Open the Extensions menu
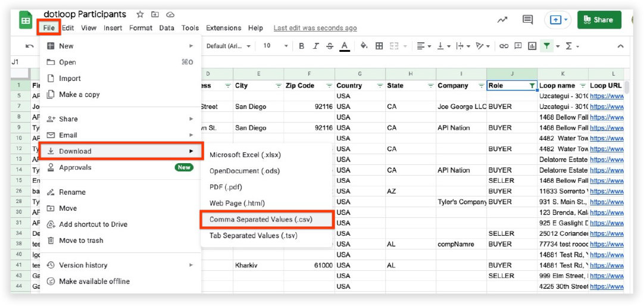This screenshot has width=644, height=306. tap(223, 28)
